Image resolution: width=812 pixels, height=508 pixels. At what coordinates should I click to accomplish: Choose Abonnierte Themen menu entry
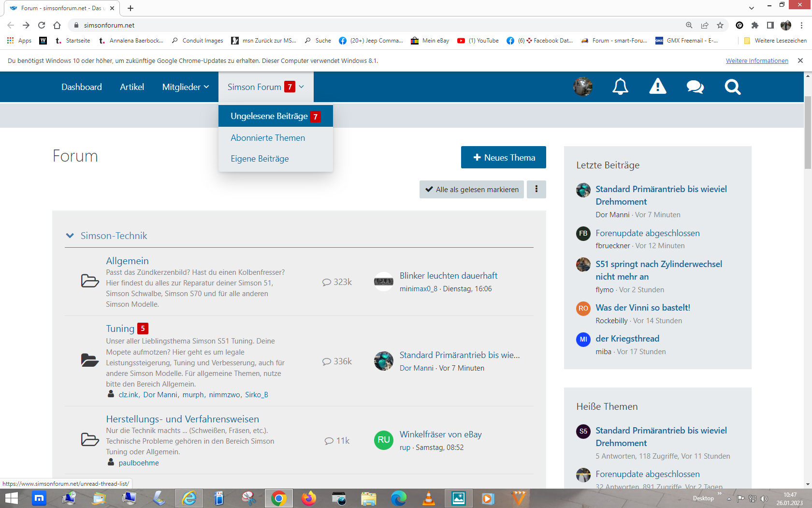pyautogui.click(x=268, y=138)
